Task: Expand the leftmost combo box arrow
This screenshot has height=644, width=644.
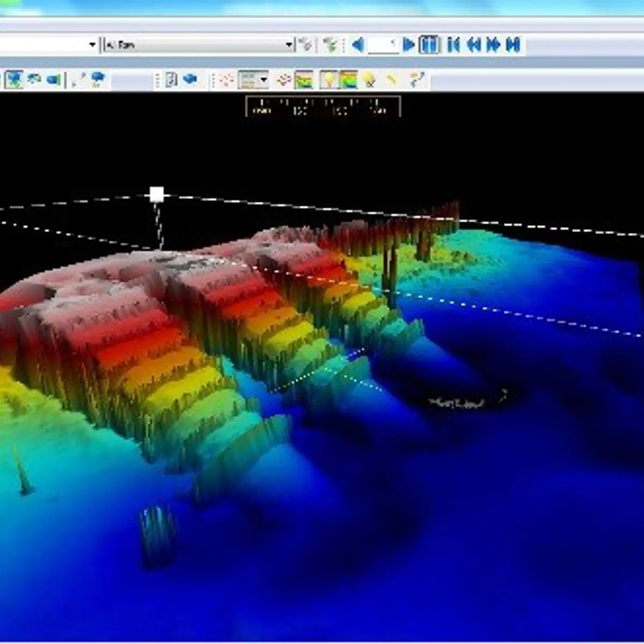Action: tap(92, 45)
